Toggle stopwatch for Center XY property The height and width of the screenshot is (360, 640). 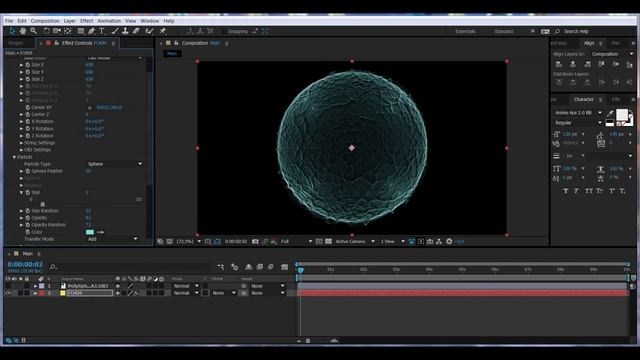click(28, 107)
